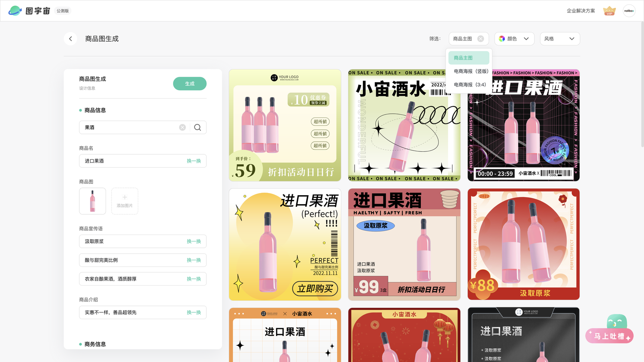The image size is (644, 362).
Task: Click the 商品信息 section heading
Action: point(95,110)
